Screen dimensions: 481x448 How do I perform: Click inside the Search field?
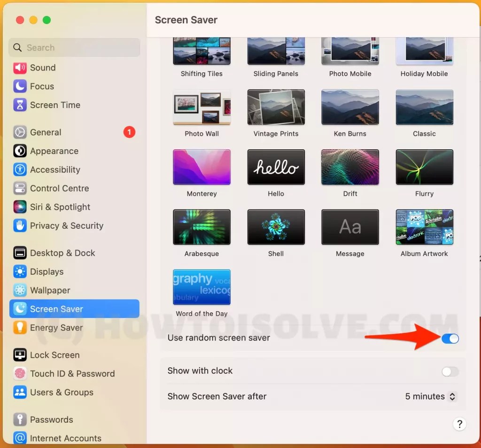coord(74,47)
